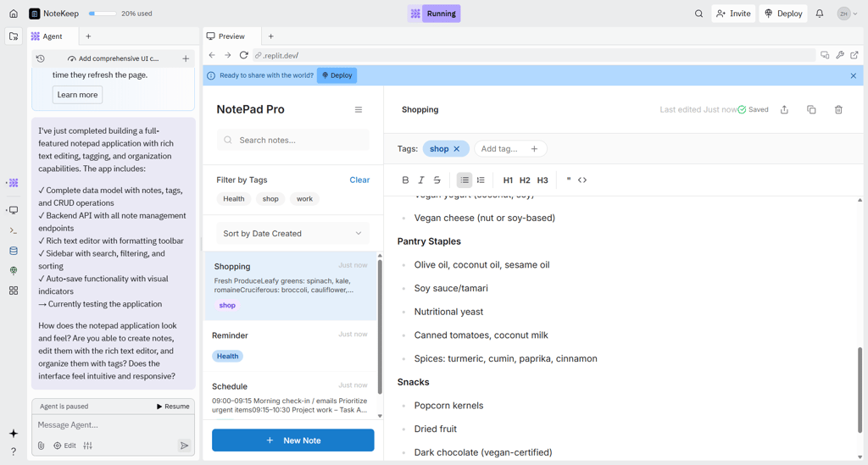Create a New Note
This screenshot has width=868, height=465.
(x=292, y=440)
